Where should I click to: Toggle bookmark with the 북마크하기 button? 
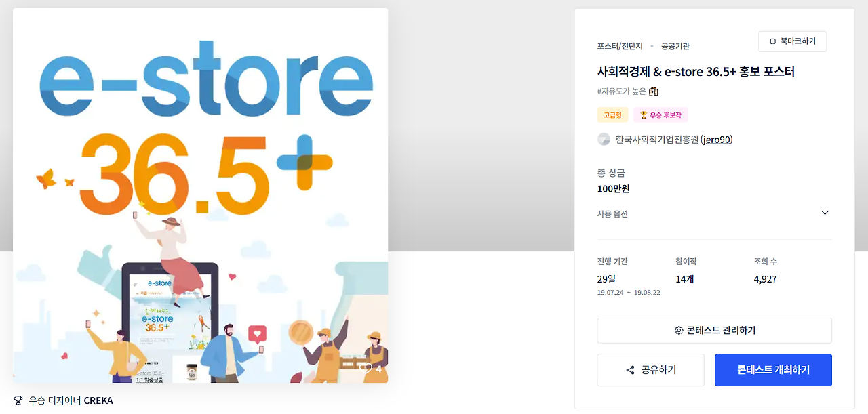coord(792,41)
